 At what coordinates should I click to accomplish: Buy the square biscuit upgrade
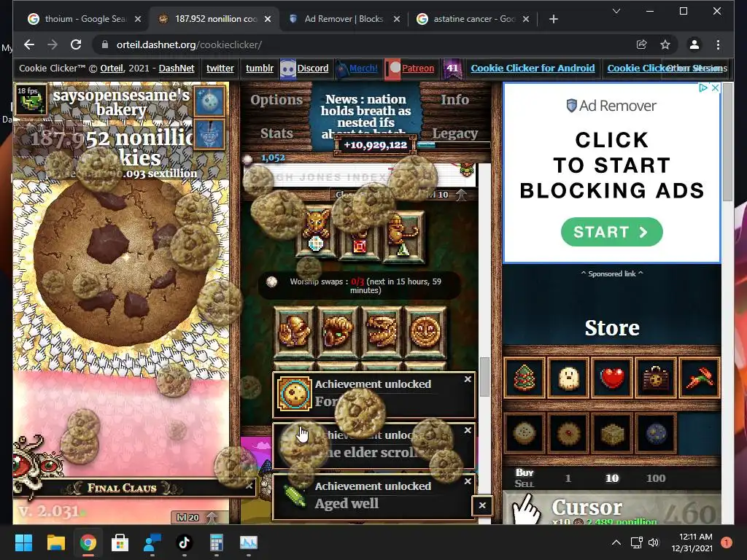click(x=612, y=433)
